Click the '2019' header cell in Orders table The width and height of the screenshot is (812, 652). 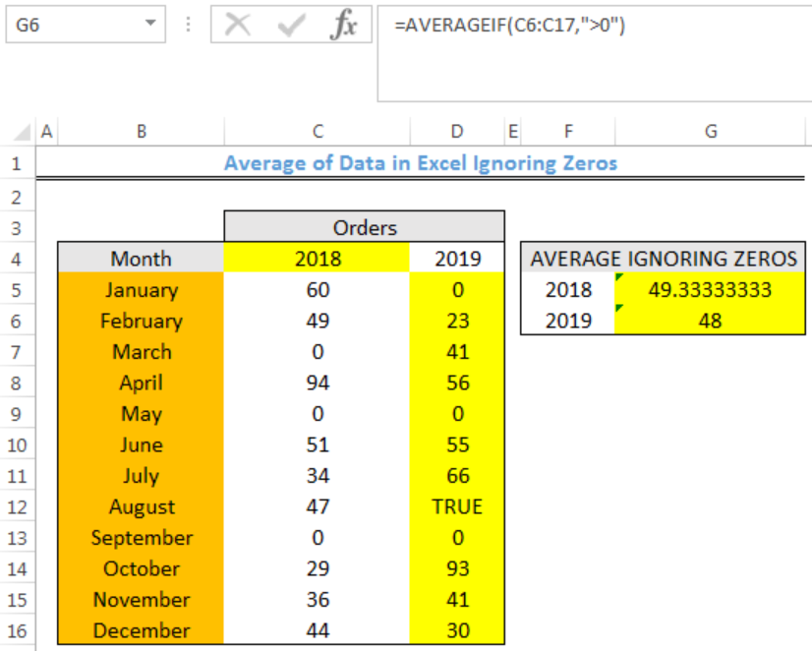pyautogui.click(x=457, y=258)
